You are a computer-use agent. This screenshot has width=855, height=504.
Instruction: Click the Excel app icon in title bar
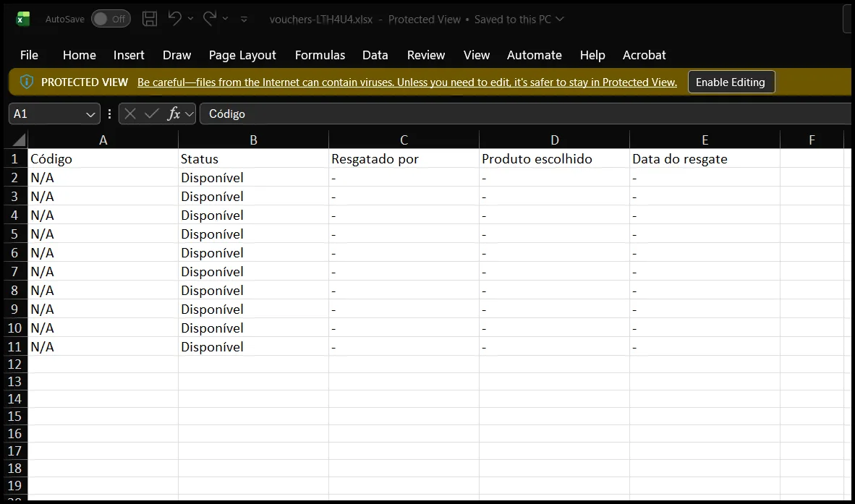pos(23,19)
